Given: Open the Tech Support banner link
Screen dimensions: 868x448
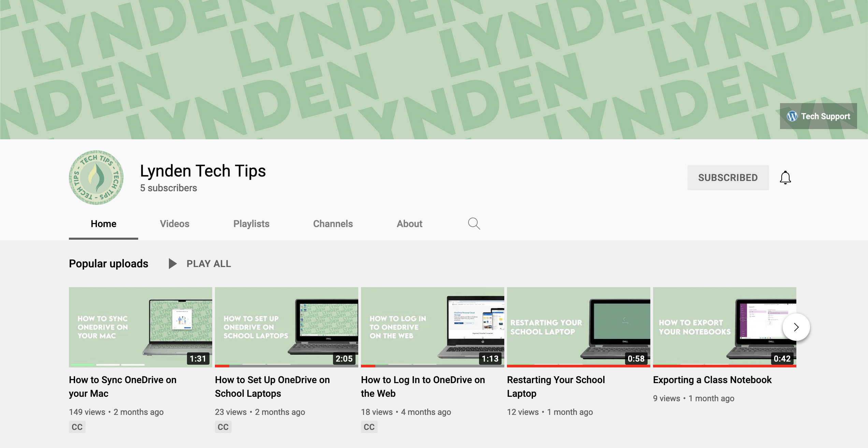Looking at the screenshot, I should click(818, 116).
